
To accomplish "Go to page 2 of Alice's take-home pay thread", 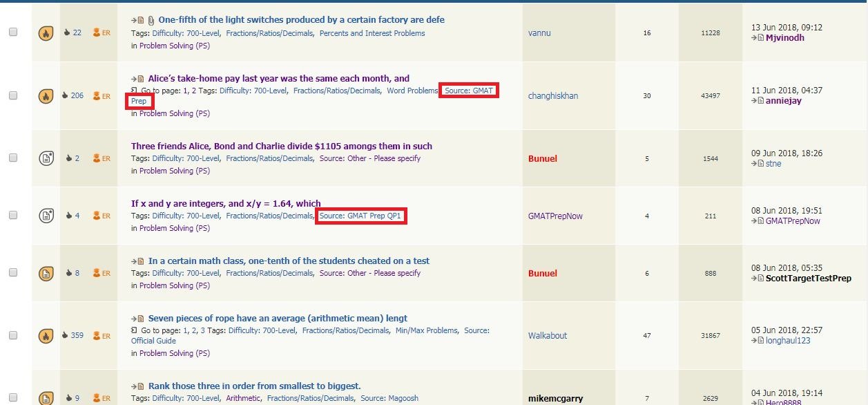I will [194, 91].
